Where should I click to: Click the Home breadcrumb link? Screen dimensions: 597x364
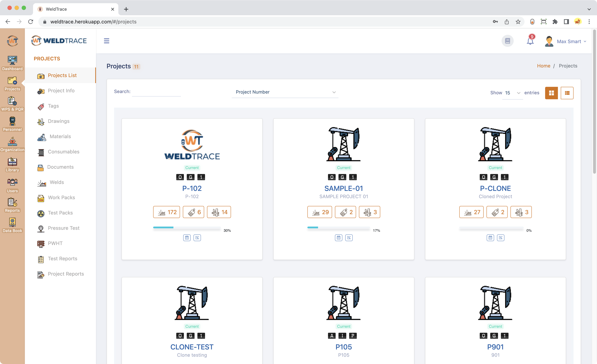click(544, 66)
